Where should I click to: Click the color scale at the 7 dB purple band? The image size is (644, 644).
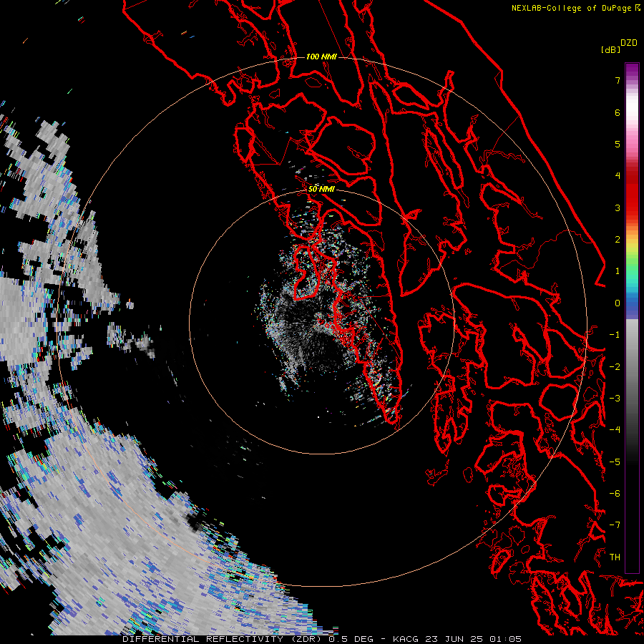(x=632, y=80)
